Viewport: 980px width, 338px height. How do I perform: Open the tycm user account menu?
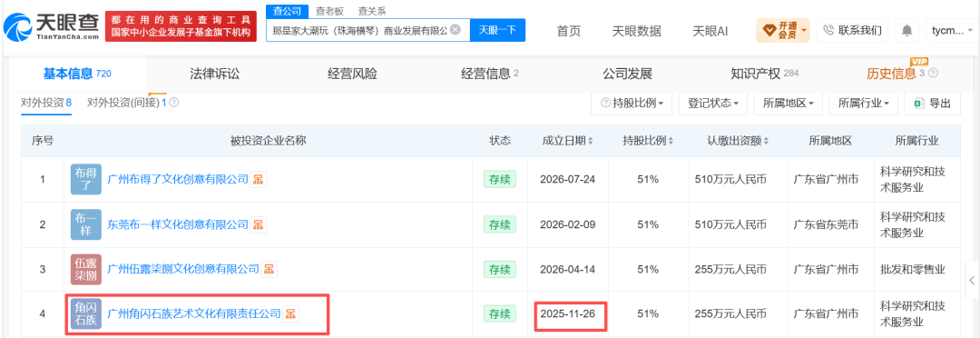(952, 30)
